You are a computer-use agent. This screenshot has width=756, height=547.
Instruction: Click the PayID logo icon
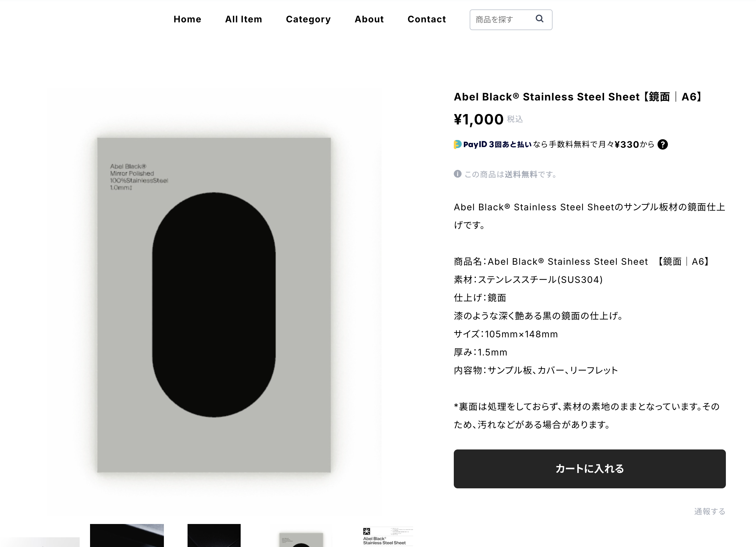pyautogui.click(x=458, y=145)
